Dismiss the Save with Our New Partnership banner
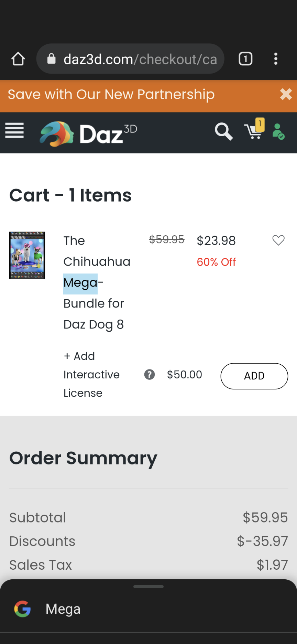Screen dimensions: 297x644 (286, 94)
